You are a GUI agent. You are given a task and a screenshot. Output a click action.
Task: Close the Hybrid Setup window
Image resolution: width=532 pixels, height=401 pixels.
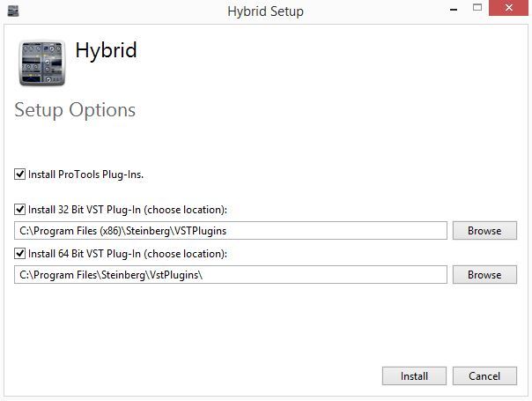pos(510,9)
